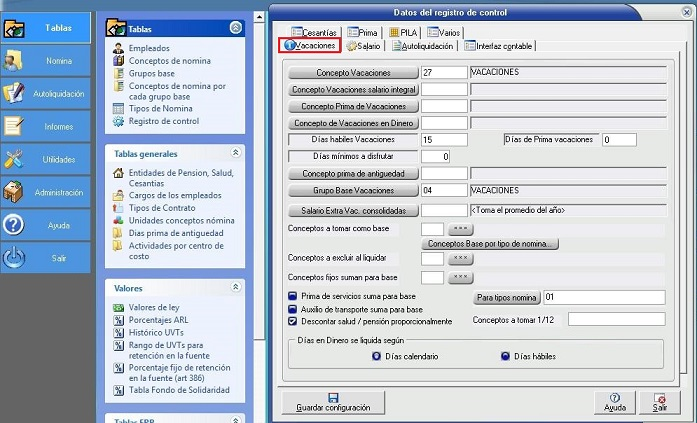Open the Ayuda question mark icon in sidebar

[14, 225]
